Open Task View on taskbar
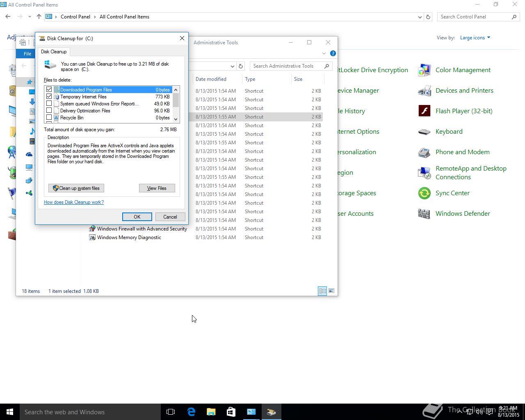 (171, 412)
